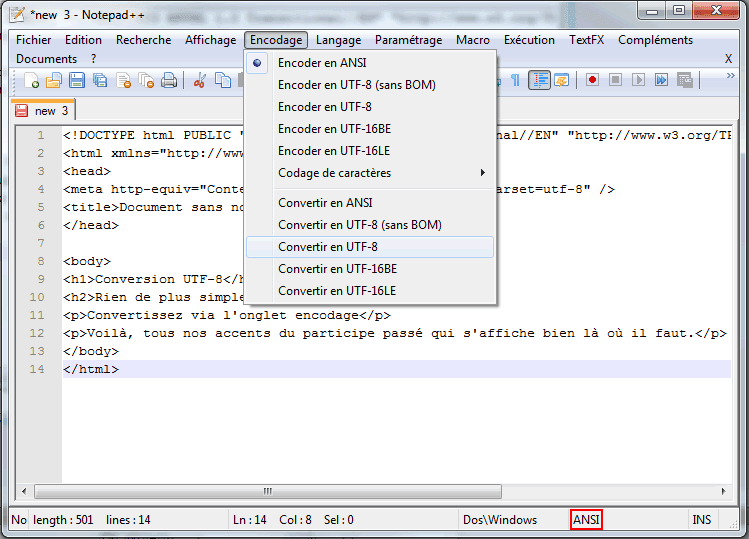Open the Paramétrage menu
Viewport: 749px width, 539px height.
[x=408, y=40]
